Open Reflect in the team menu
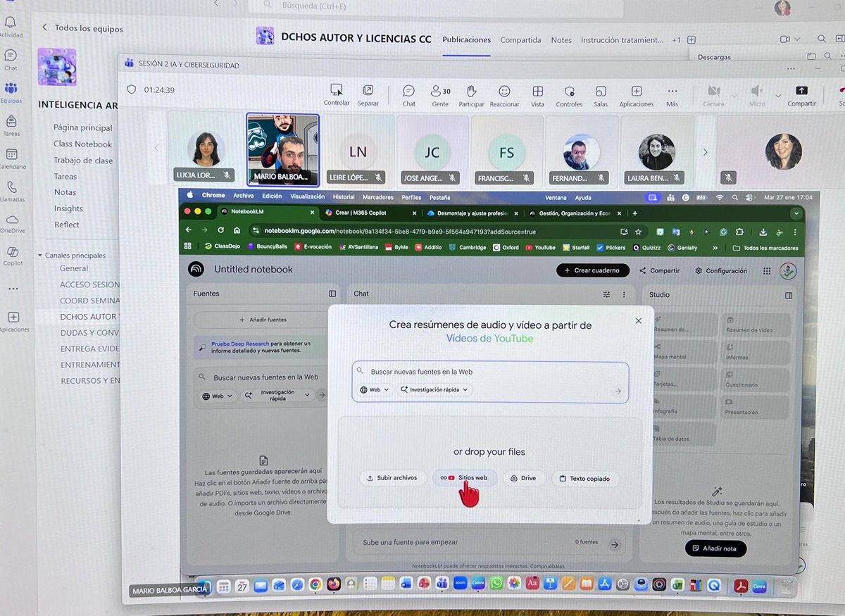Viewport: 845px width, 616px height. pyautogui.click(x=67, y=225)
